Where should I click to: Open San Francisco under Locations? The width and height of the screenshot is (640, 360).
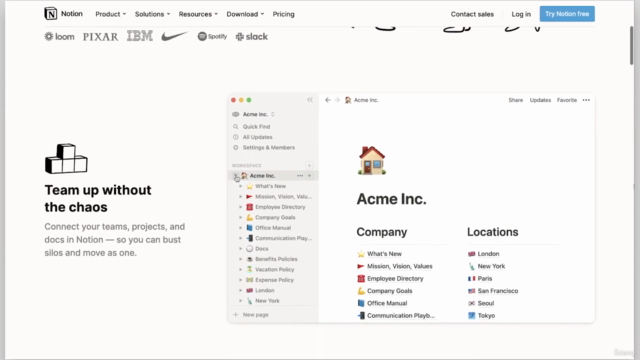coord(493,291)
